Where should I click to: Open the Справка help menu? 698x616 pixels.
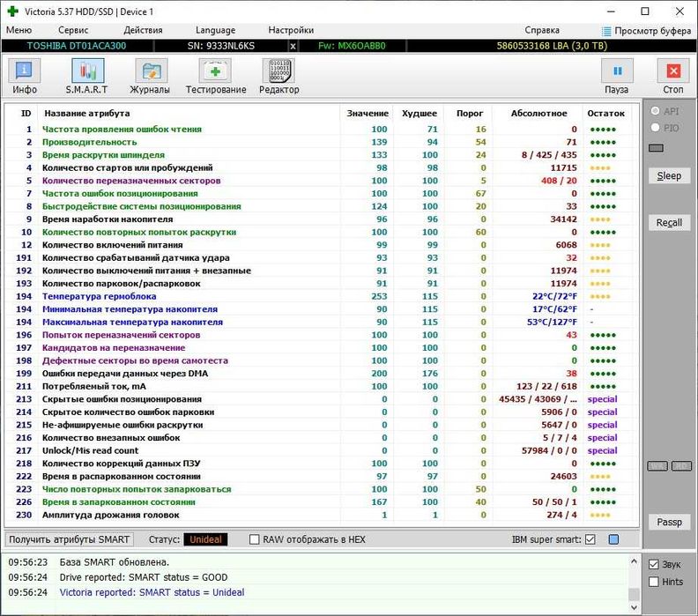[542, 30]
